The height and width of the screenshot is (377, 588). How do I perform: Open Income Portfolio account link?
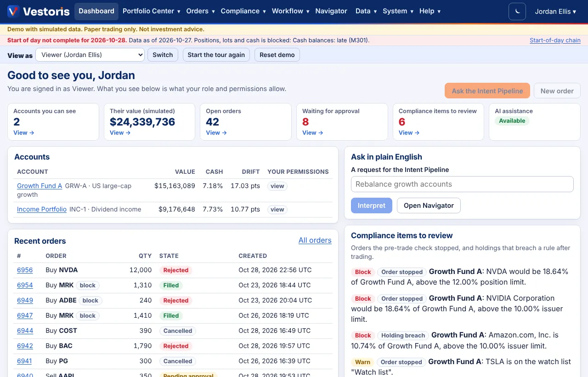42,209
